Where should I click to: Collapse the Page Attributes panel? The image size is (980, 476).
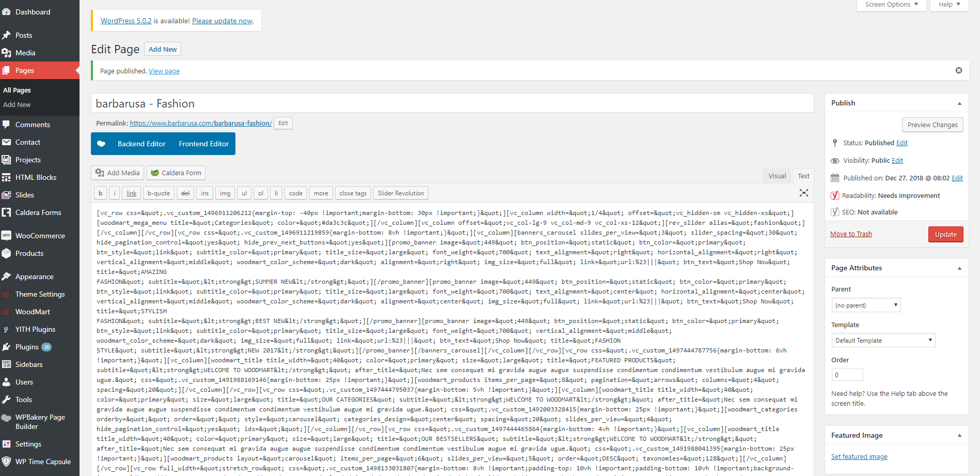pyautogui.click(x=959, y=268)
